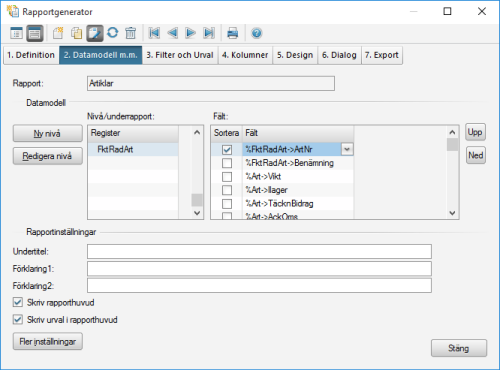500x370 pixels.
Task: Go to the first record with the navigation arrow
Action: coord(154,33)
